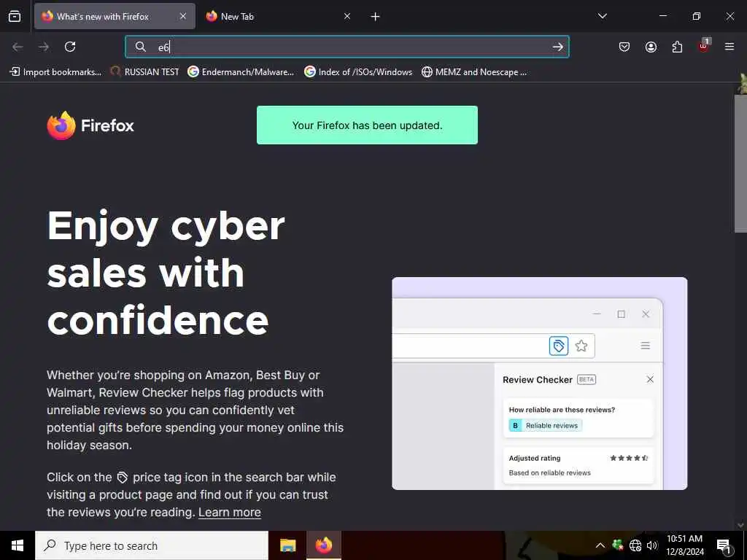Open Firefox View icon in tab strip
The image size is (747, 560).
(x=15, y=17)
